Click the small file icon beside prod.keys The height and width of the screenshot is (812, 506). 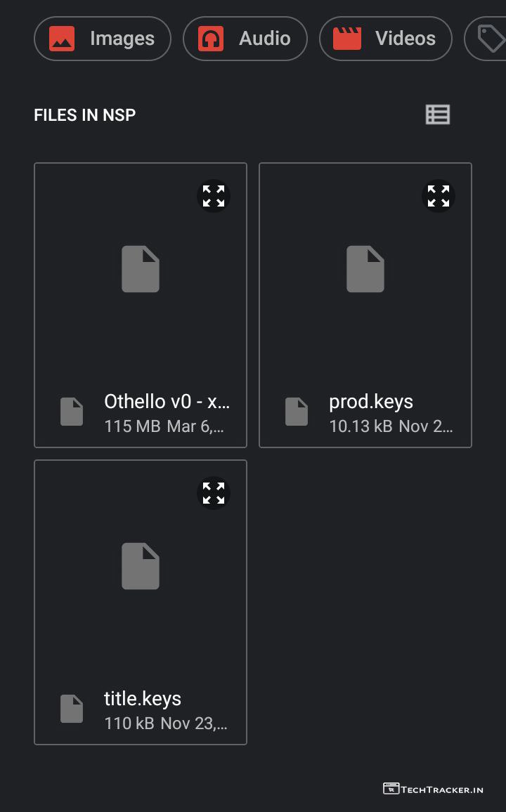(x=297, y=412)
